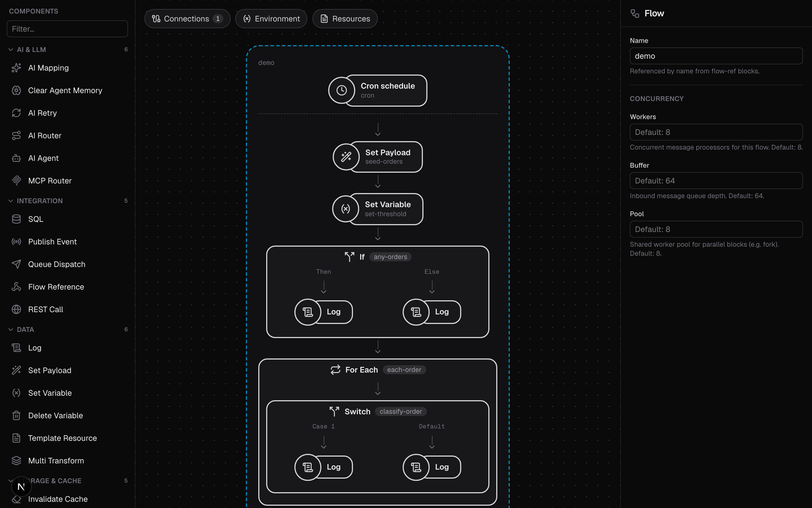This screenshot has height=508, width=812.
Task: Click the Next.js N badge
Action: tap(21, 487)
